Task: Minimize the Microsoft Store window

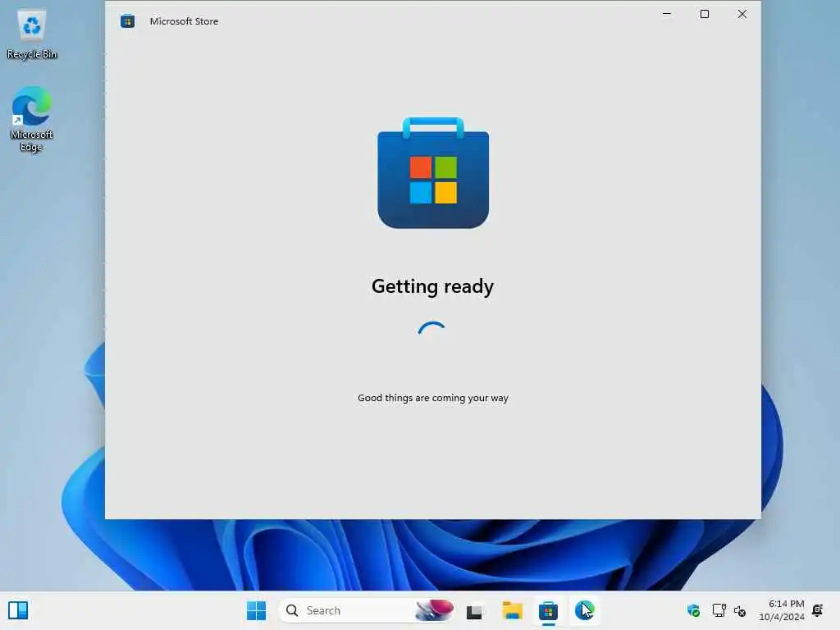Action: (x=667, y=14)
